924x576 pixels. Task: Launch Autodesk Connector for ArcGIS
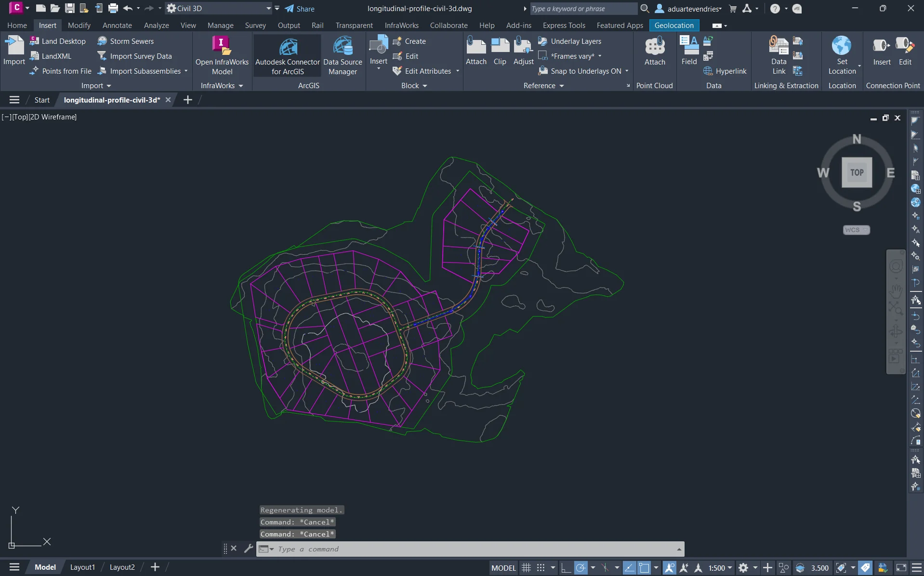point(288,55)
